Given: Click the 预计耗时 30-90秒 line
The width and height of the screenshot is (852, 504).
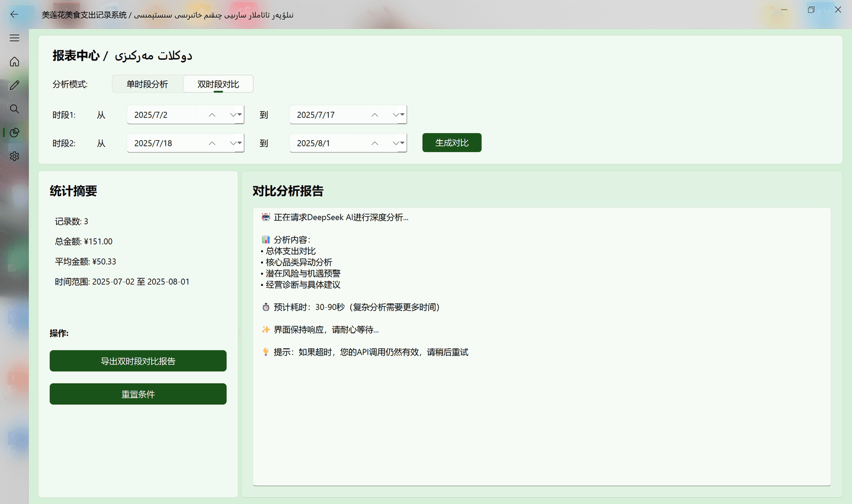Looking at the screenshot, I should pyautogui.click(x=351, y=307).
